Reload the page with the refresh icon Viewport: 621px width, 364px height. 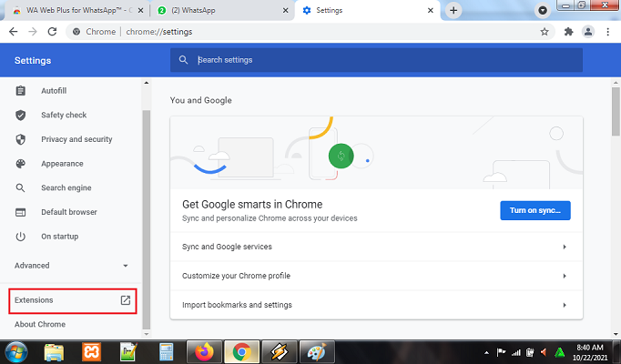52,32
